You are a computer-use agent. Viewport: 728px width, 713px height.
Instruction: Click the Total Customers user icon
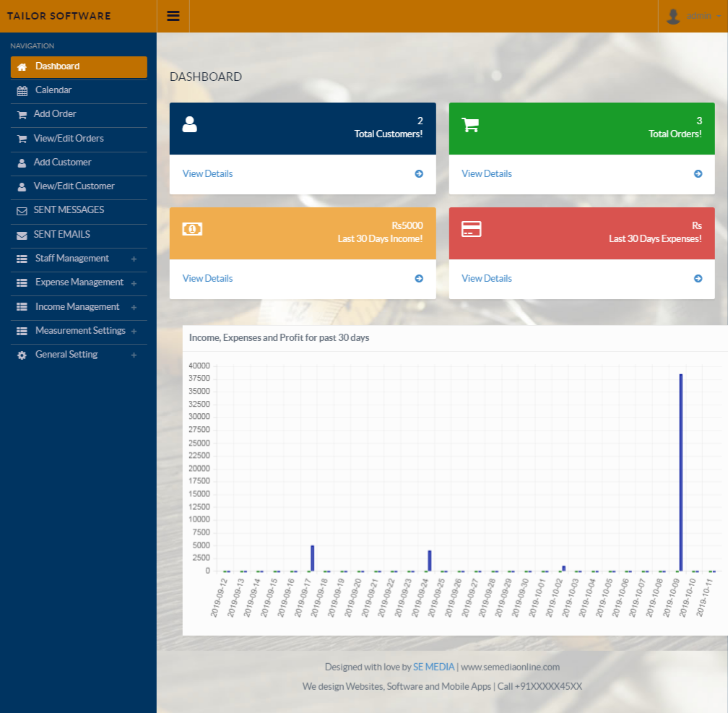(189, 124)
